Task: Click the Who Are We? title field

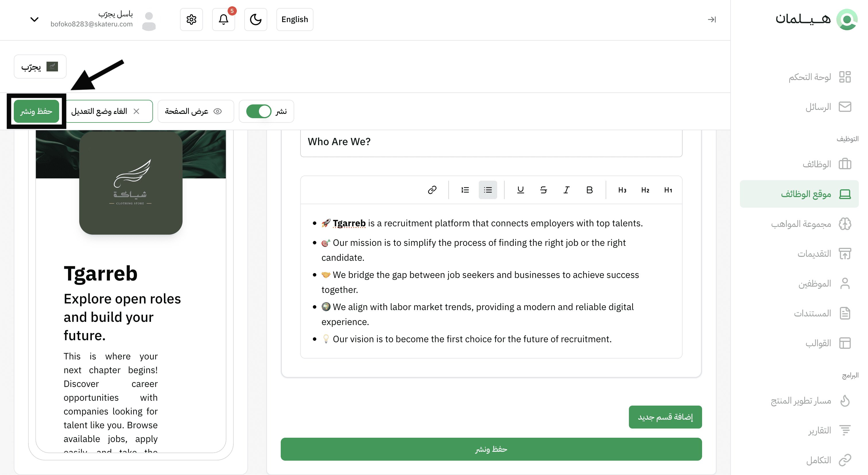Action: coord(491,142)
